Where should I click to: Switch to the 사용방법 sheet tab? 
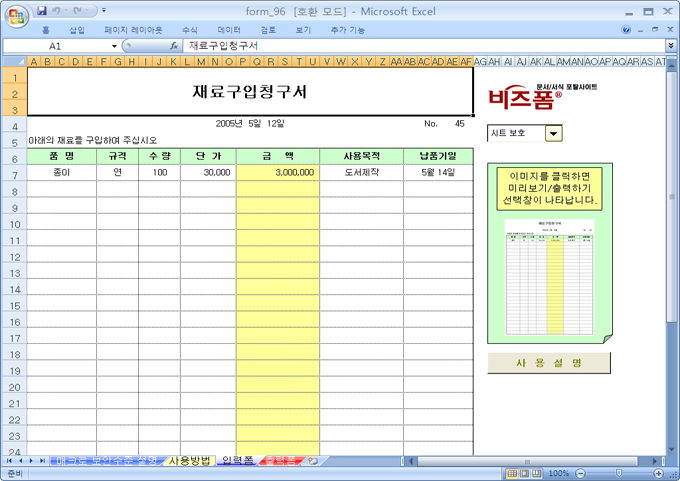tap(189, 461)
